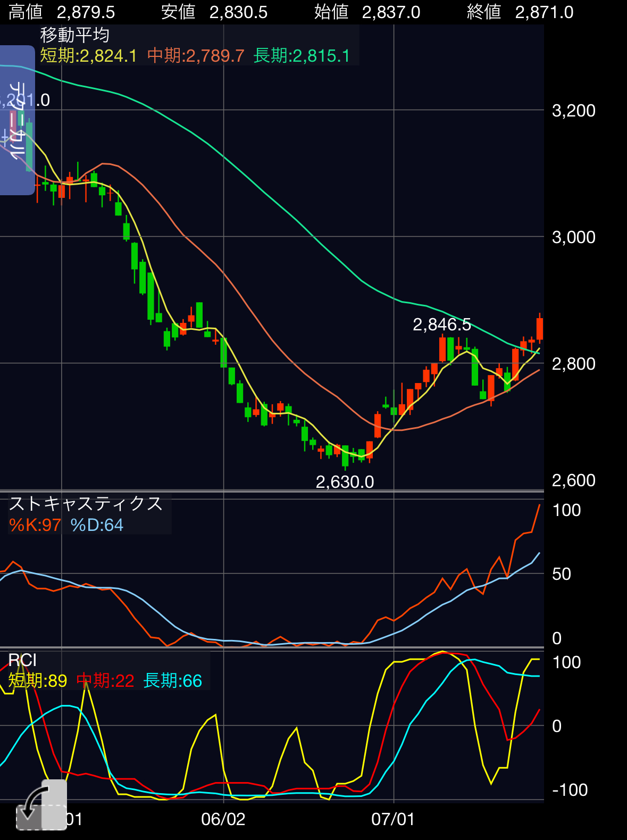Tap the RCI 短期:89 reading
The width and height of the screenshot is (627, 840).
[38, 681]
